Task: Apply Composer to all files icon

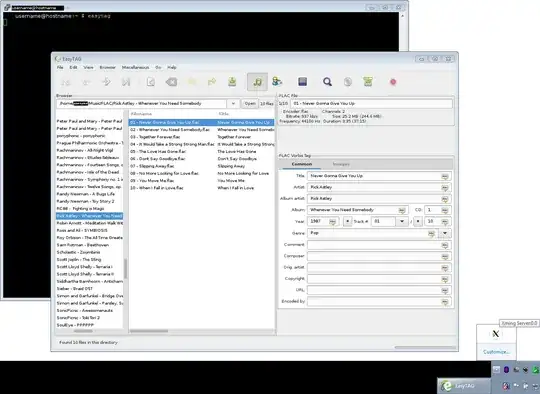Action: tap(445, 257)
